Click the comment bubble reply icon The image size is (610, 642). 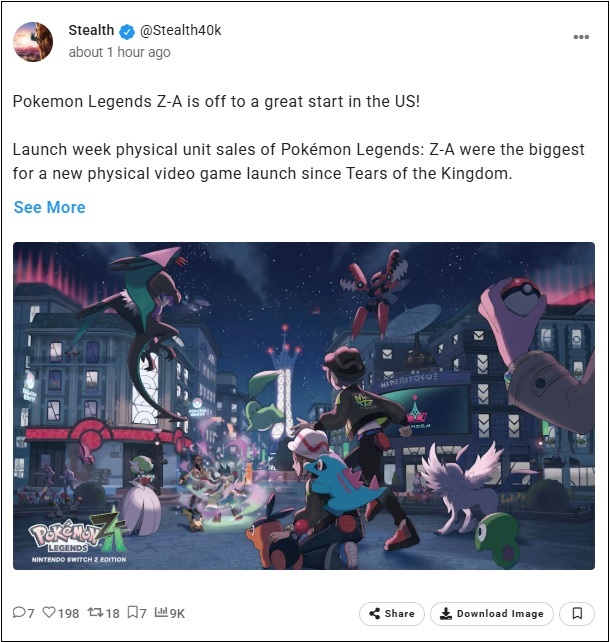(19, 613)
